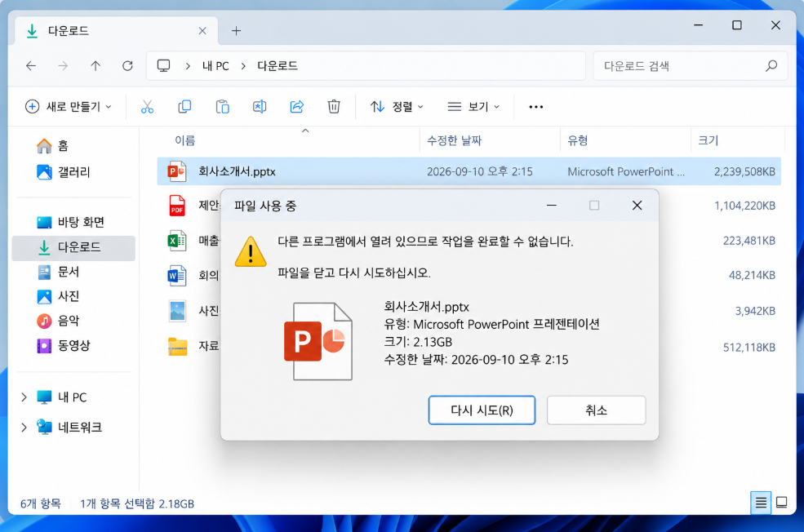This screenshot has height=532, width=804.
Task: Switch to details list view icon
Action: click(x=761, y=503)
